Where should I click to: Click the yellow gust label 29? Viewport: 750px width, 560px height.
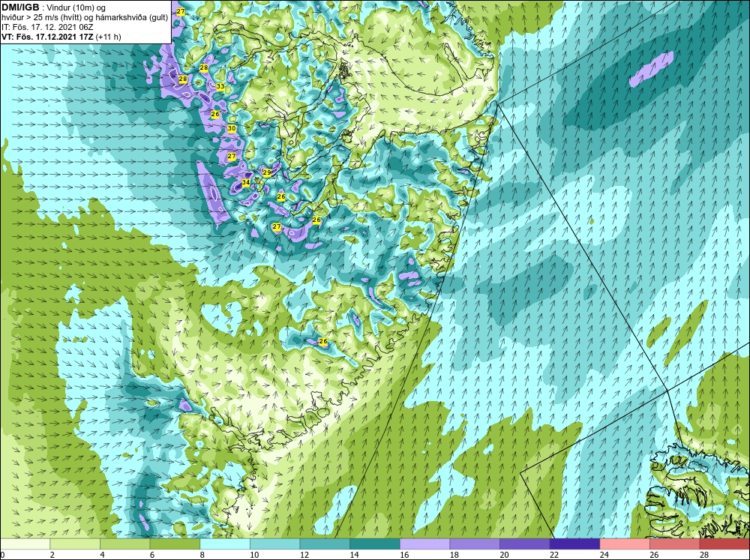click(266, 172)
